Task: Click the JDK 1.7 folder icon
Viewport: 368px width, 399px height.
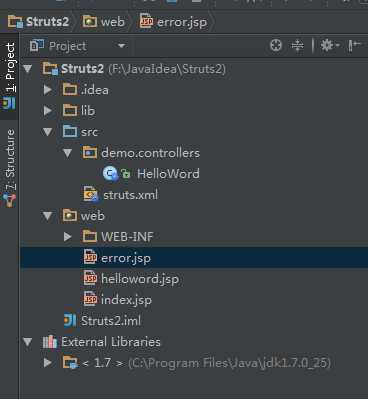Action: point(70,363)
